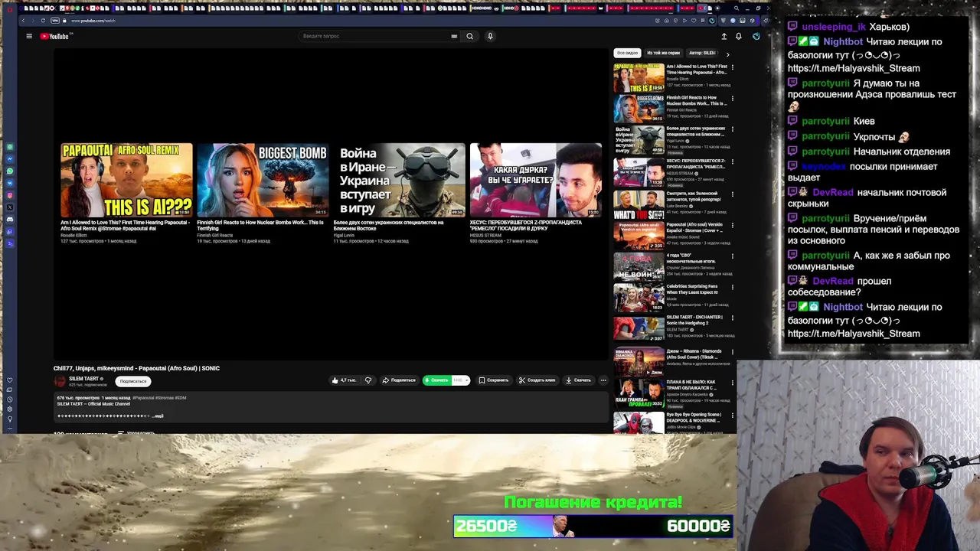Expand the quality dropdown next to green Скачать
Viewport: 980px width, 551px height.
pyautogui.click(x=461, y=380)
